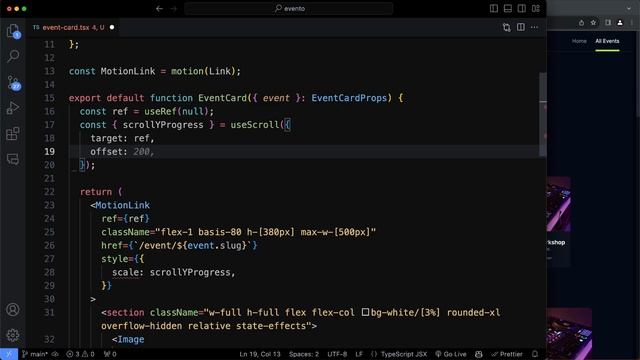Toggle the secondary side bar layout icon
The width and height of the screenshot is (640, 360).
point(522,9)
